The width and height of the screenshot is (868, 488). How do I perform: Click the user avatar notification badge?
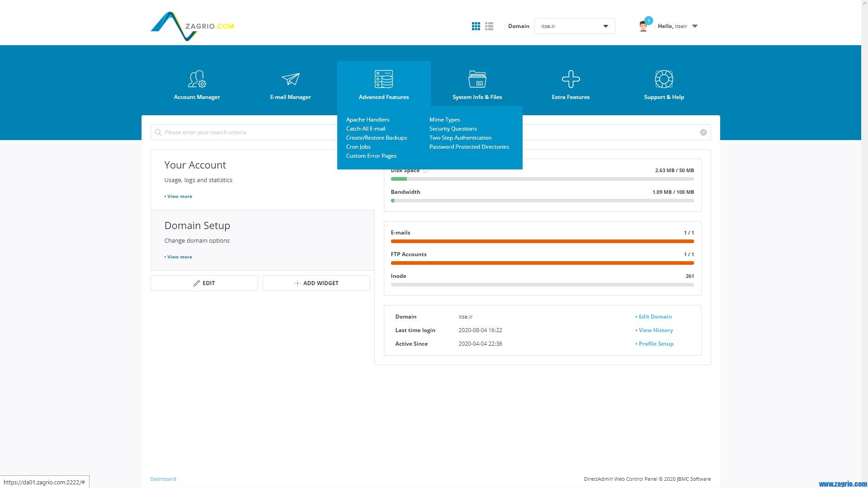[649, 21]
